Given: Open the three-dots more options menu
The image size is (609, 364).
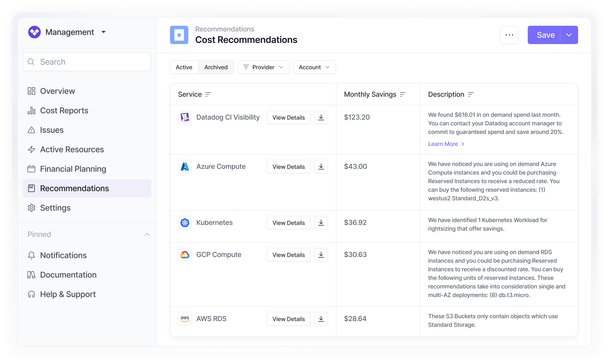Looking at the screenshot, I should [509, 35].
